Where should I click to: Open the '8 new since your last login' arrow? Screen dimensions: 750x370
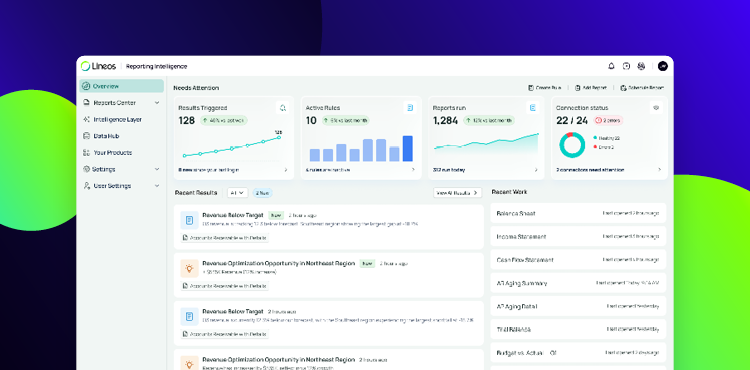pyautogui.click(x=286, y=170)
